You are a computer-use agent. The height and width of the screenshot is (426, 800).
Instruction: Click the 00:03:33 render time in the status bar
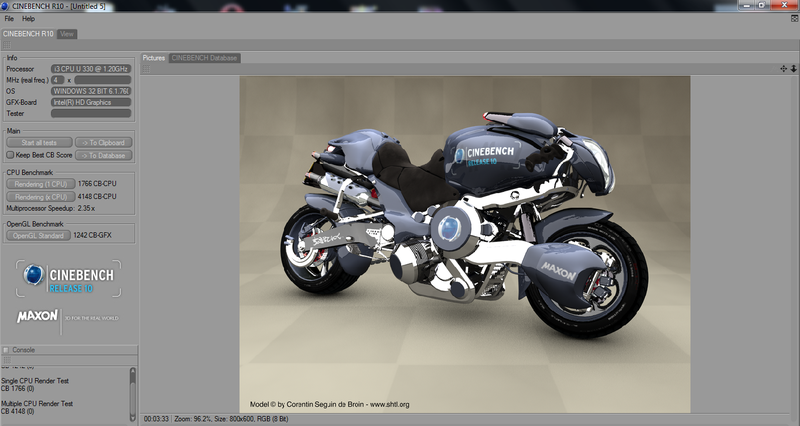coord(156,419)
